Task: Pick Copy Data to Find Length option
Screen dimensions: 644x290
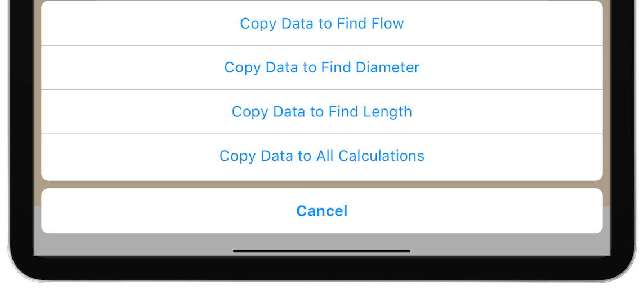Action: click(x=321, y=112)
